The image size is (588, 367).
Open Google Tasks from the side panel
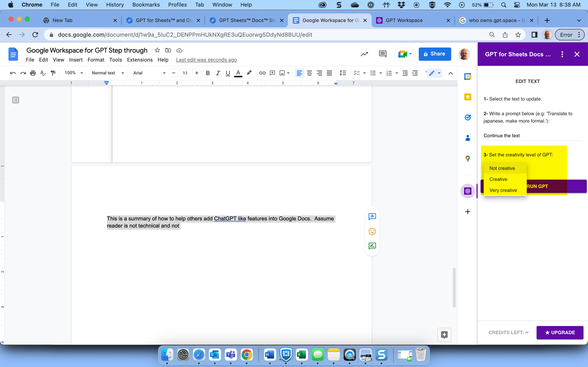pyautogui.click(x=468, y=117)
